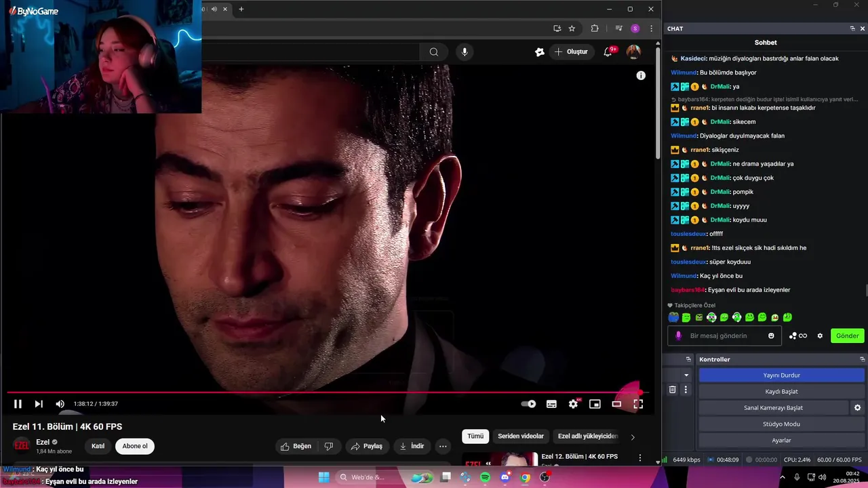Image resolution: width=868 pixels, height=488 pixels.
Task: Pause the Ezel video playback
Action: (18, 404)
